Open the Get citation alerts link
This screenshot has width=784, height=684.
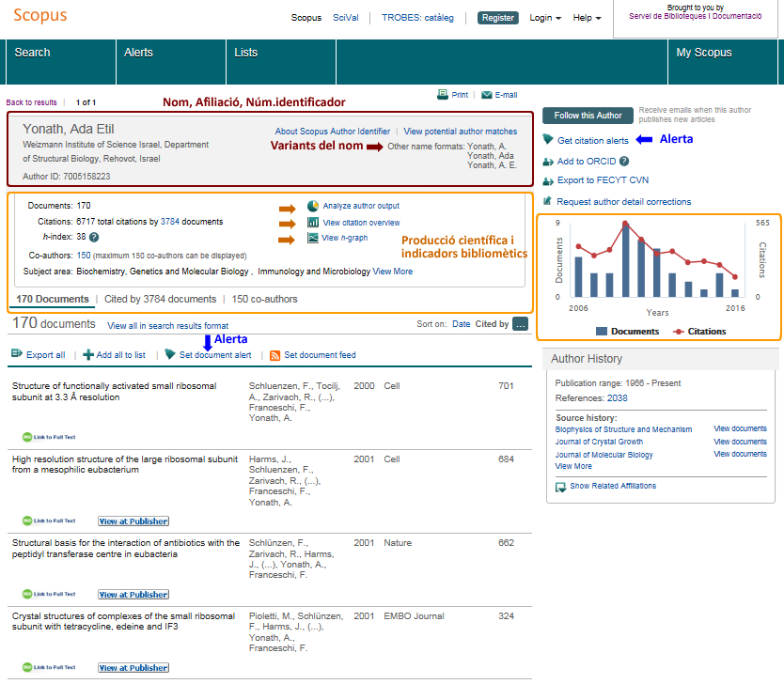592,140
